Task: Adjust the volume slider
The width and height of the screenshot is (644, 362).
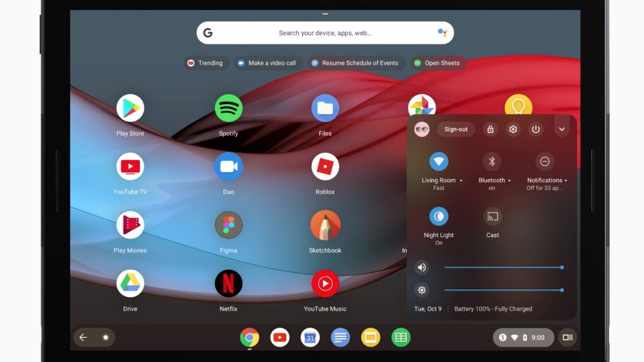Action: coord(503,267)
